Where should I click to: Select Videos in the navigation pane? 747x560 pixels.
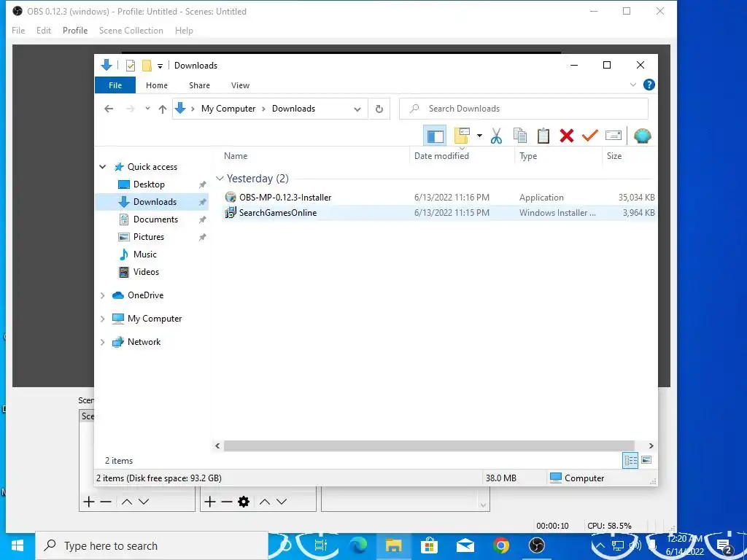146,272
